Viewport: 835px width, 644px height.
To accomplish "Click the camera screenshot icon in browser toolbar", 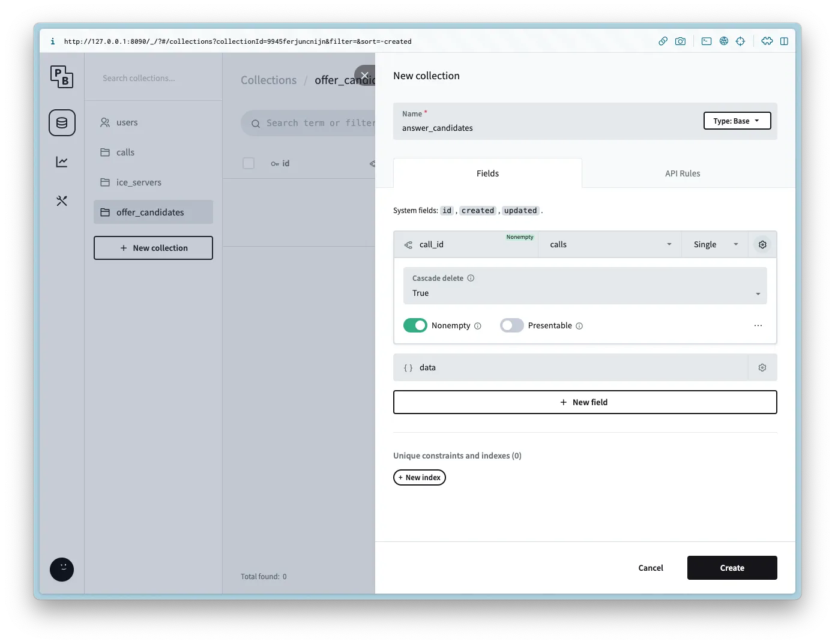I will (680, 41).
